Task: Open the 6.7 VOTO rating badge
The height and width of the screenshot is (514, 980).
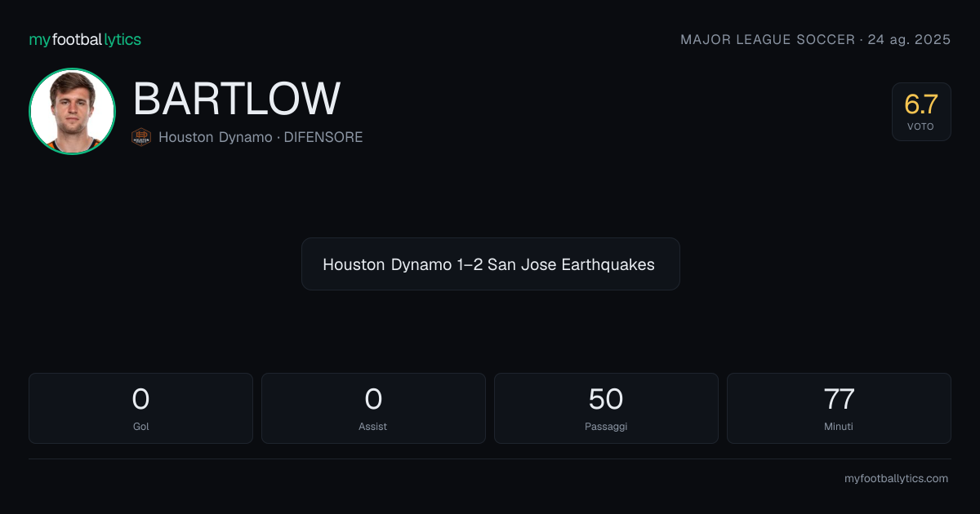Action: pos(921,112)
